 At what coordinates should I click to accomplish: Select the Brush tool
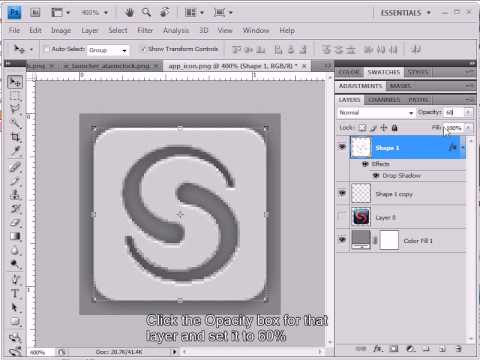point(15,181)
